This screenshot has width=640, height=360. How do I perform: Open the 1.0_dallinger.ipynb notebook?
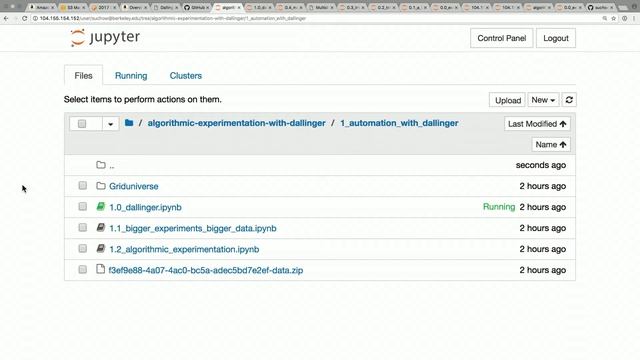(x=145, y=207)
